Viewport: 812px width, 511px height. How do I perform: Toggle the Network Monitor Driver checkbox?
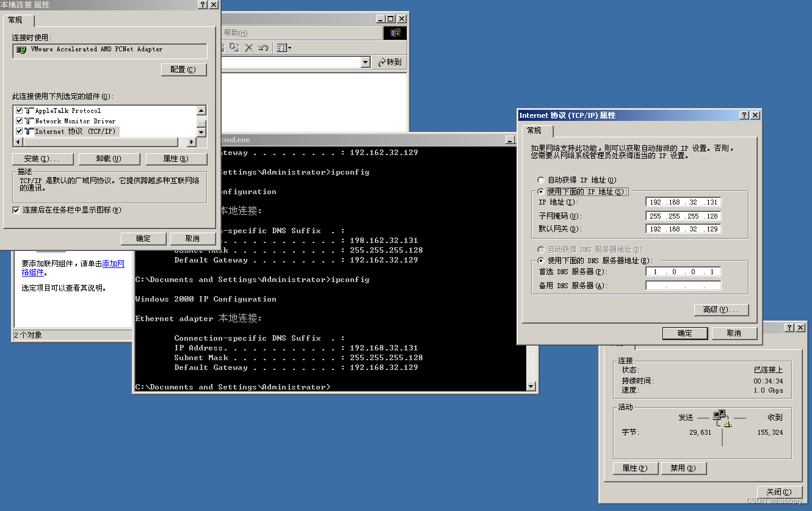(19, 121)
